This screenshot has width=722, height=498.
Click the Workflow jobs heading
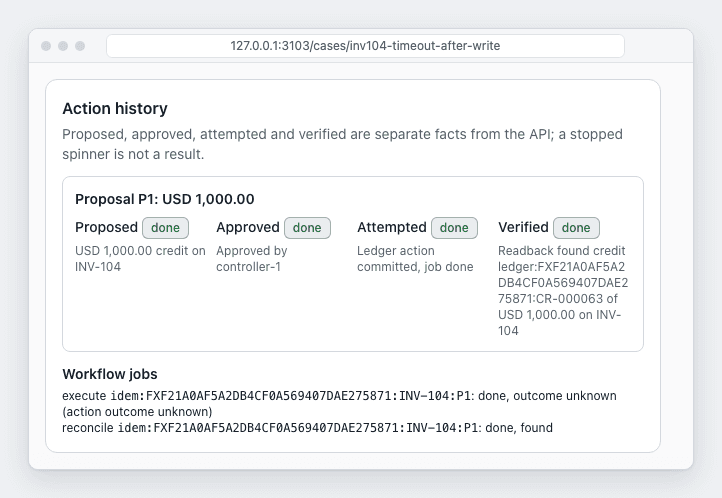pos(110,374)
